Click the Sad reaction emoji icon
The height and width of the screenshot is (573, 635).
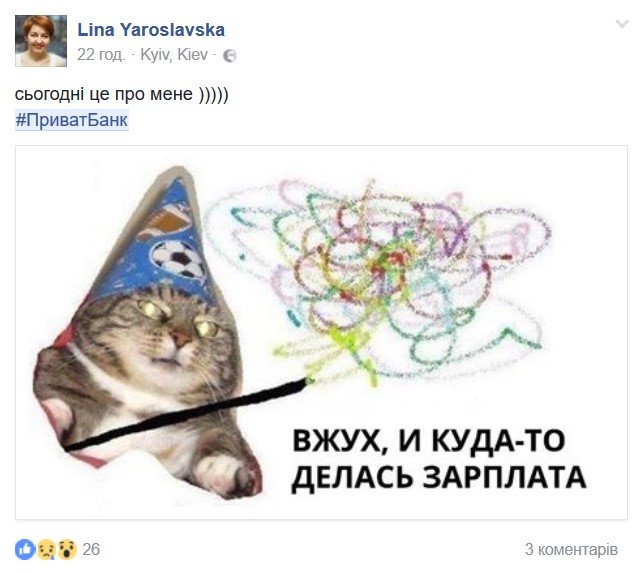[x=46, y=550]
